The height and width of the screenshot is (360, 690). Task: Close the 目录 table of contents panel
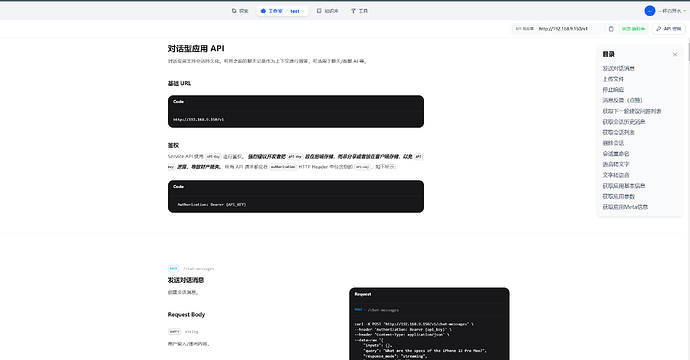(675, 55)
